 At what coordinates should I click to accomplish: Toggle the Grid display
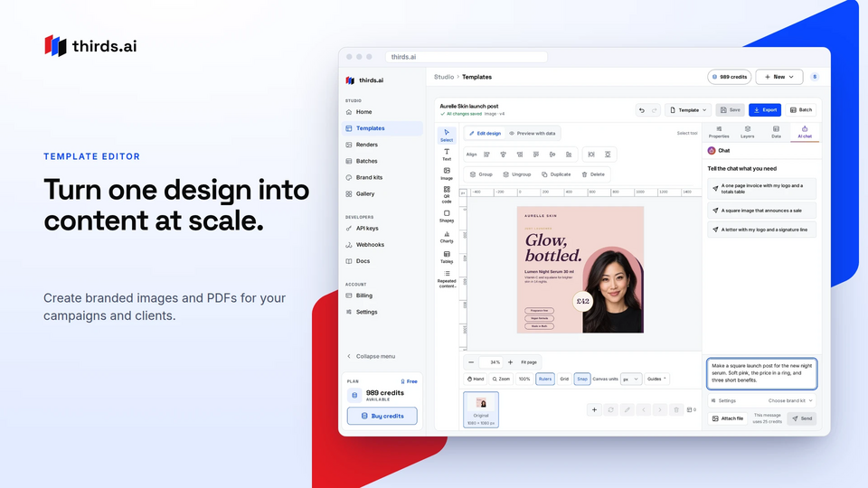[564, 379]
